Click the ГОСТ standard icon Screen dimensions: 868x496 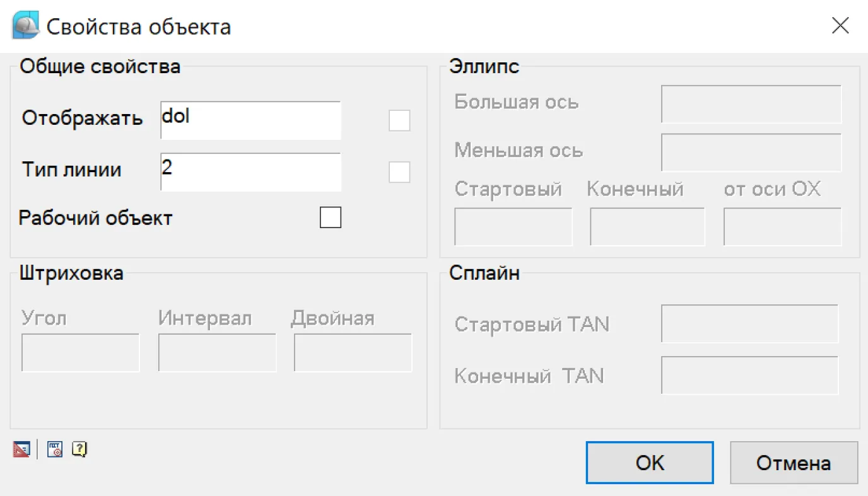click(x=55, y=449)
